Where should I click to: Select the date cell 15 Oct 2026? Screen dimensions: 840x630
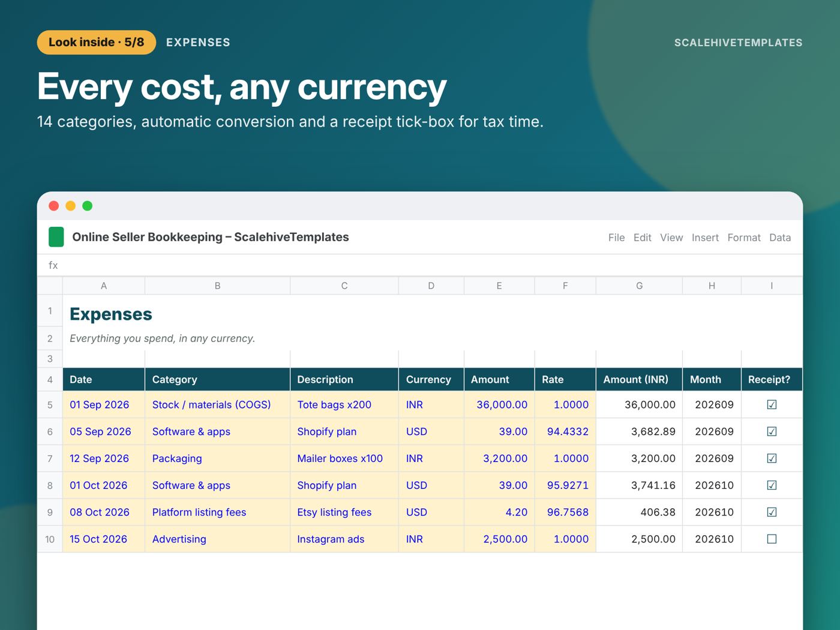pos(104,539)
